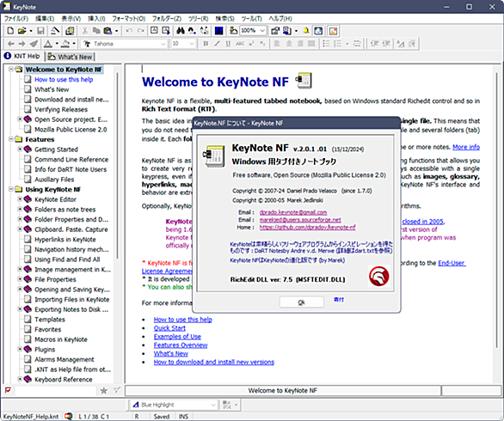Collapse the Welcome to KeyNote NF node
Screen dimensions: 504x421
tap(10, 69)
